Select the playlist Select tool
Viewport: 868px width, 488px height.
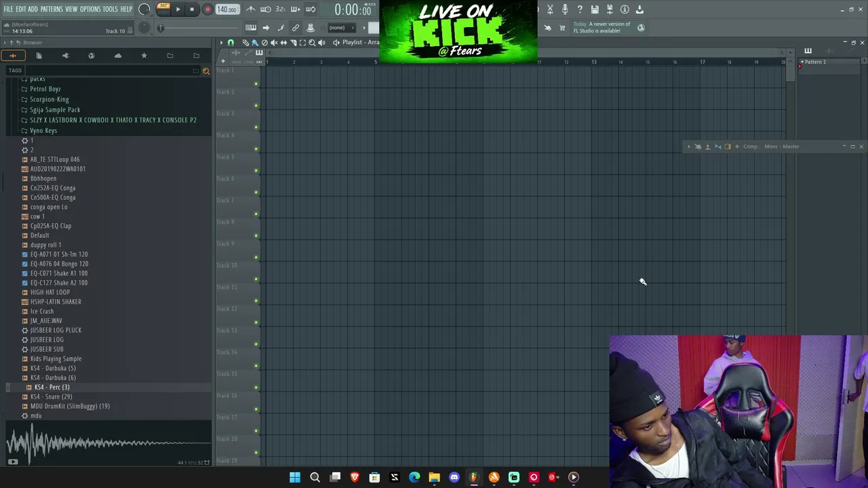[302, 43]
